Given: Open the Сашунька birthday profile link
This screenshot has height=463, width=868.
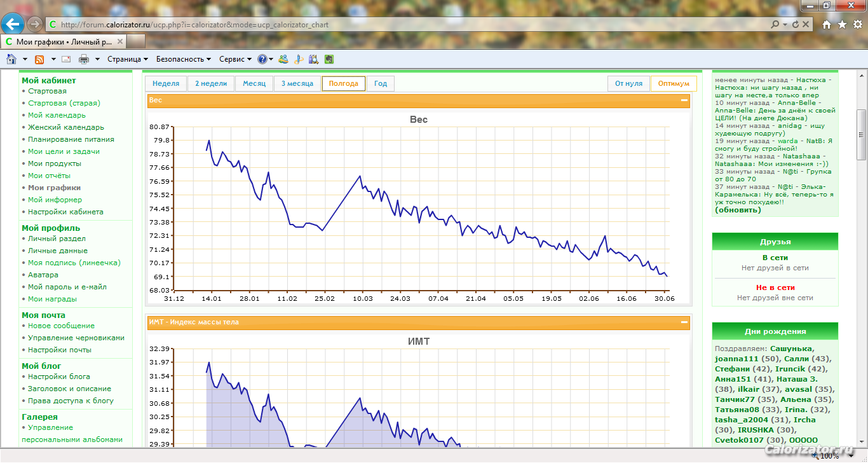Looking at the screenshot, I should [x=791, y=349].
